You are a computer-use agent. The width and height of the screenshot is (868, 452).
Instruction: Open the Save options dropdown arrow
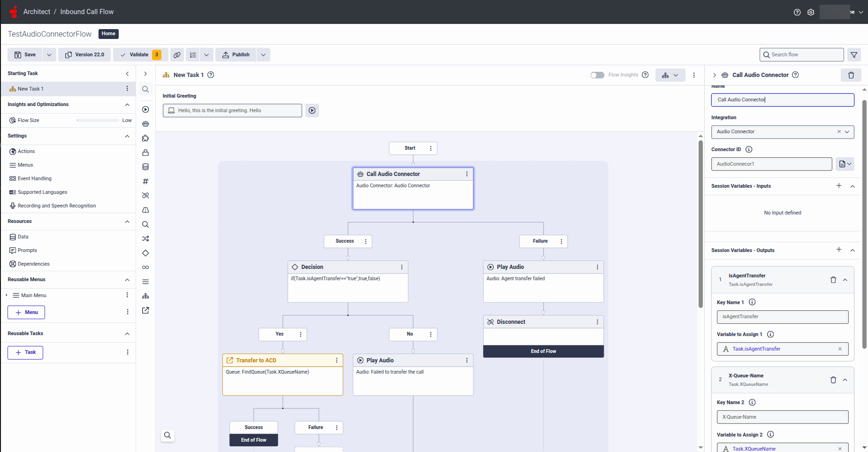[x=49, y=55]
